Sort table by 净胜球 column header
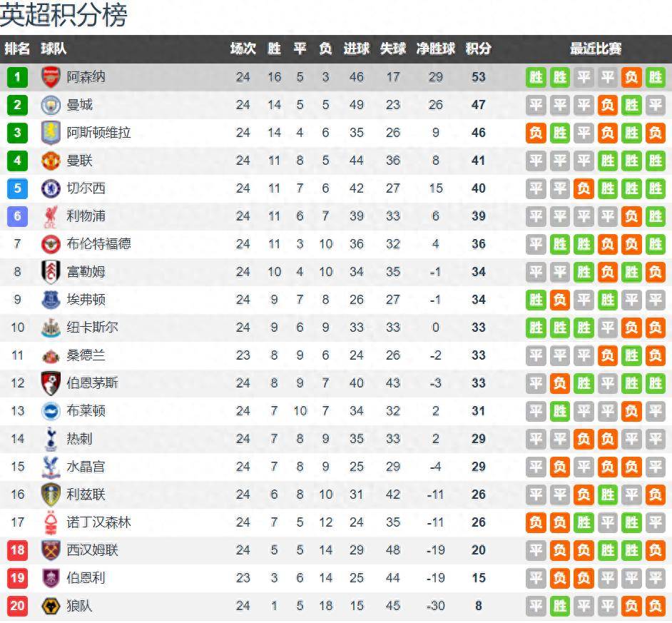 pos(436,49)
